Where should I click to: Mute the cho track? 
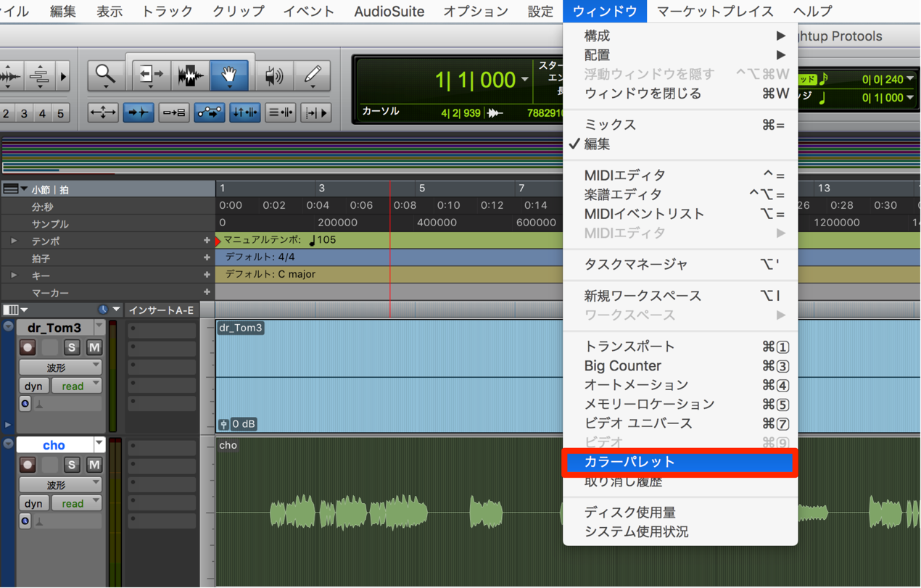pyautogui.click(x=94, y=465)
